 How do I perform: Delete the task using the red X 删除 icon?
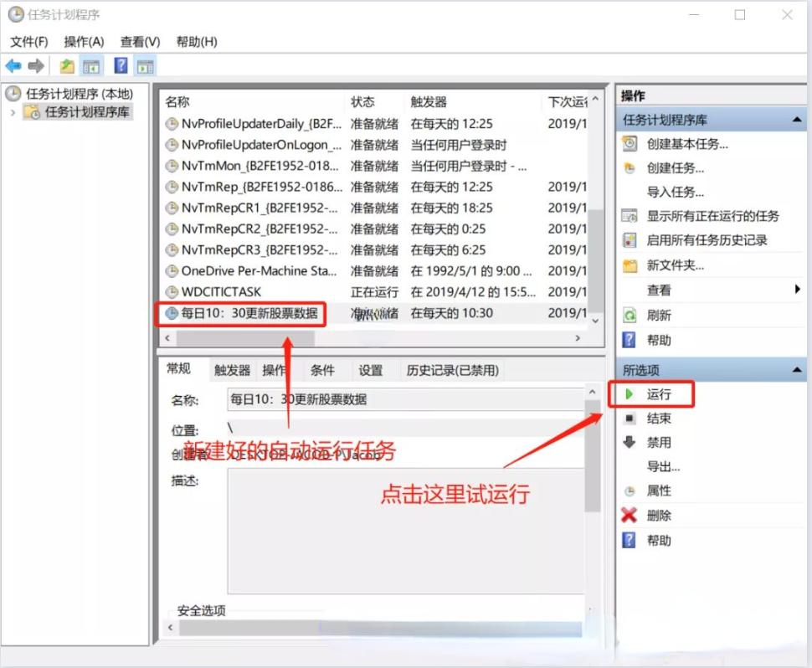click(628, 515)
